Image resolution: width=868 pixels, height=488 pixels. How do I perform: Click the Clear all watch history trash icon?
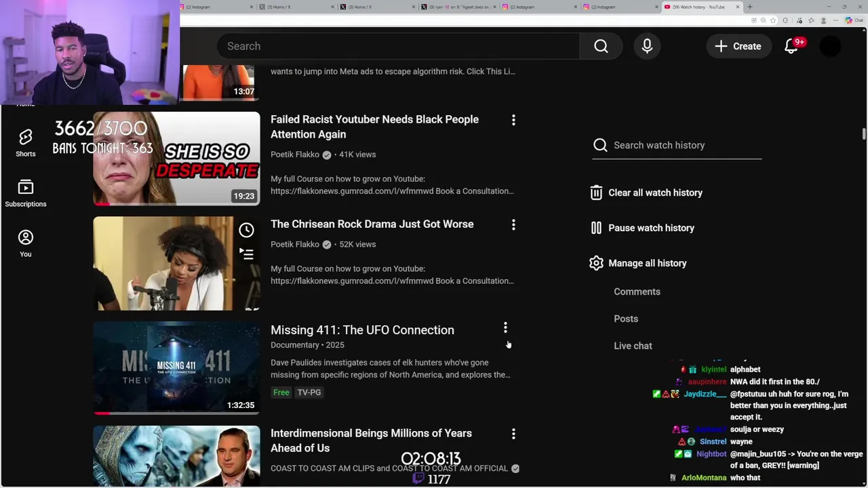(x=596, y=192)
